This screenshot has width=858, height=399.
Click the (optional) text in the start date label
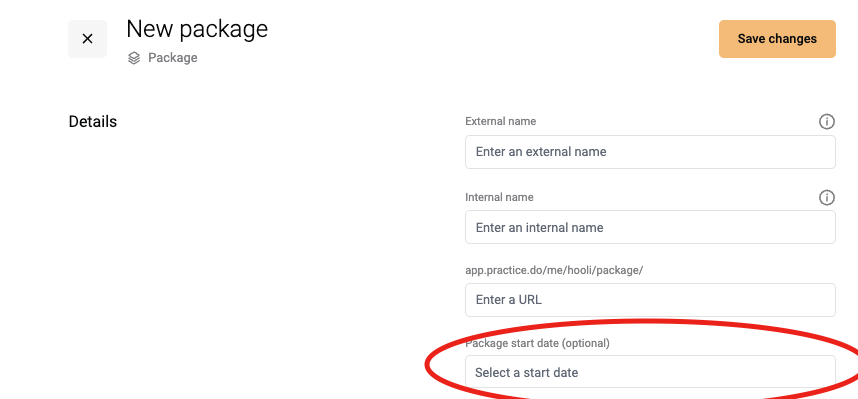(585, 343)
